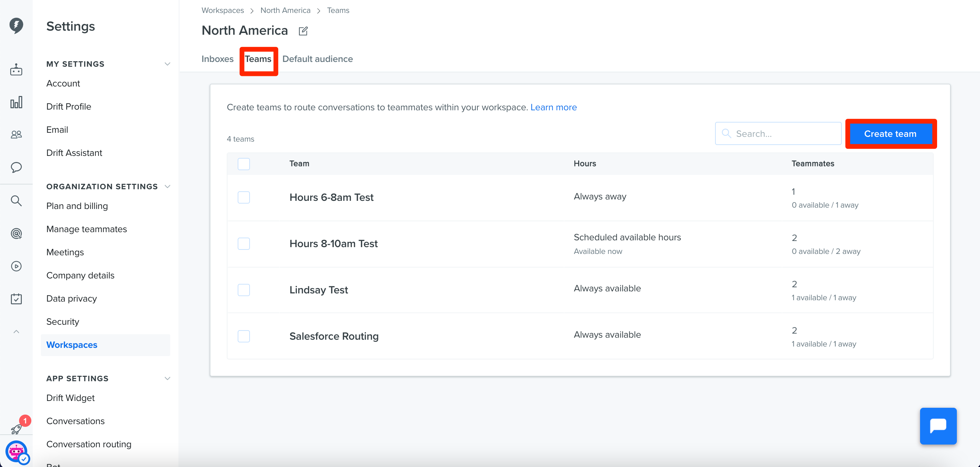Edit the North America workspace name
The height and width of the screenshot is (467, 980).
[303, 31]
